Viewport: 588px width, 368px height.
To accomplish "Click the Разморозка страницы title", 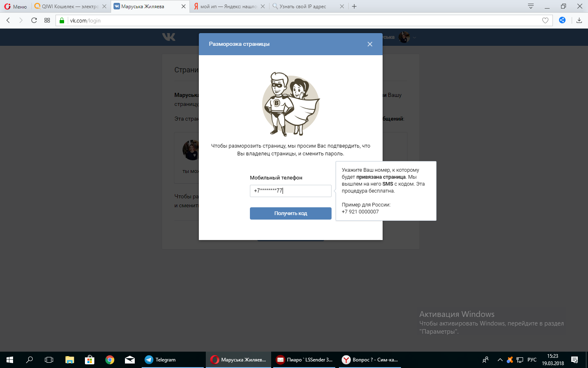I will point(239,44).
